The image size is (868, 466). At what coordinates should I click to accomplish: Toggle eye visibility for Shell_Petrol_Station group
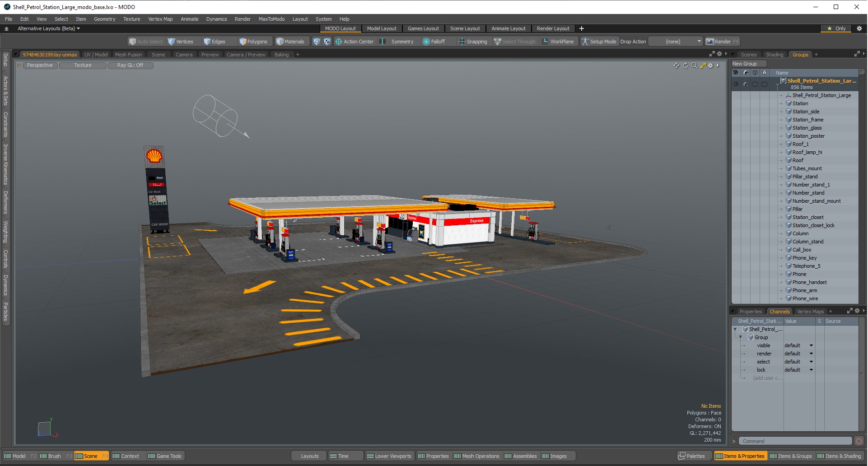pos(736,84)
